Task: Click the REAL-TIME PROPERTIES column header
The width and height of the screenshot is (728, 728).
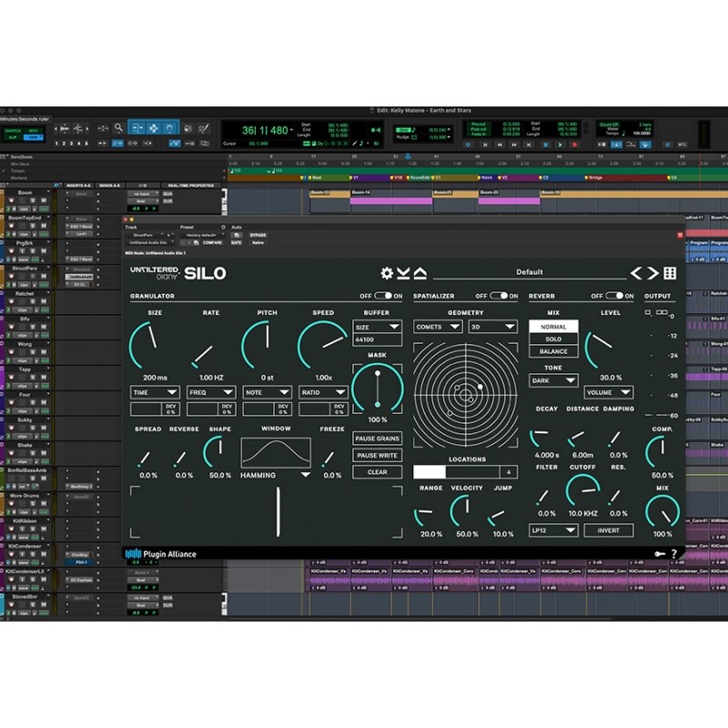Action: coord(191,186)
